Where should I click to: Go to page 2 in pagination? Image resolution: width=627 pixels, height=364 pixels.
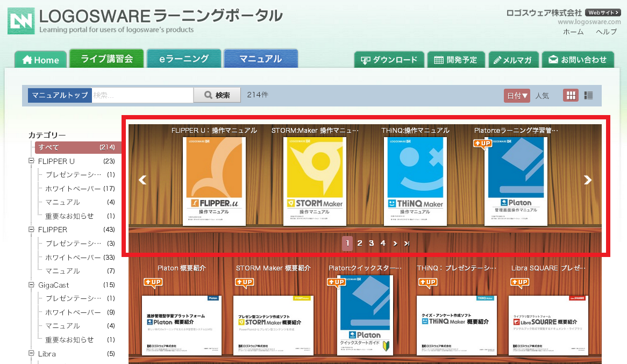point(360,243)
